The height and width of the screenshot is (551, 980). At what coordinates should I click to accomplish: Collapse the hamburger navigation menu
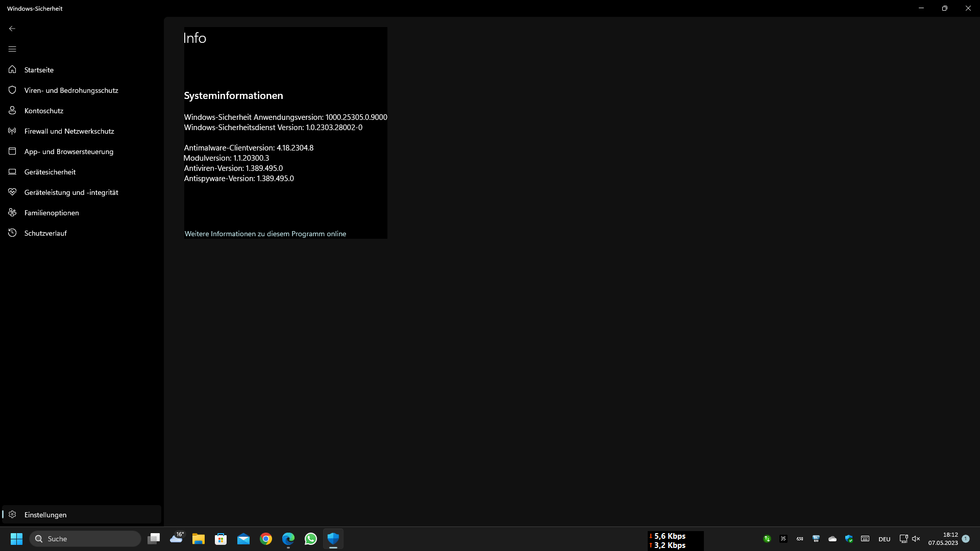click(12, 49)
